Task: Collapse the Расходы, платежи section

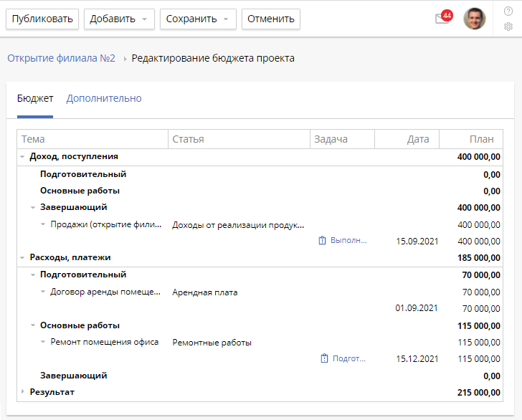Action: click(x=22, y=257)
